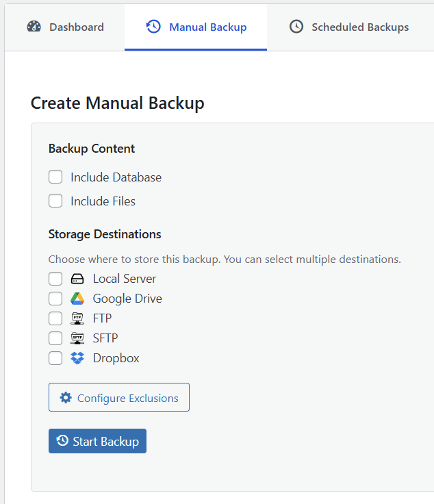This screenshot has height=504, width=434.
Task: Click the Manual Backup history icon
Action: tap(154, 27)
